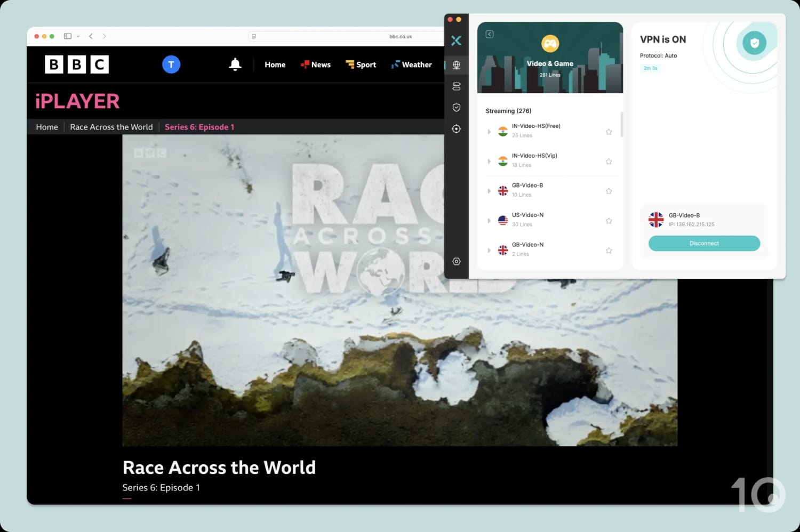Use the VPN server list scrollbar
The width and height of the screenshot is (800, 532).
pos(621,125)
